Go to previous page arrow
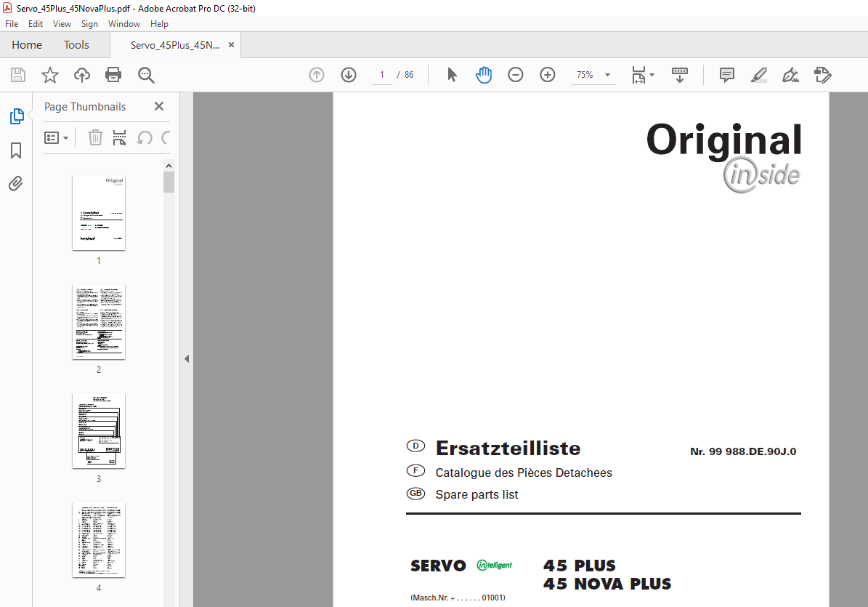 click(317, 75)
